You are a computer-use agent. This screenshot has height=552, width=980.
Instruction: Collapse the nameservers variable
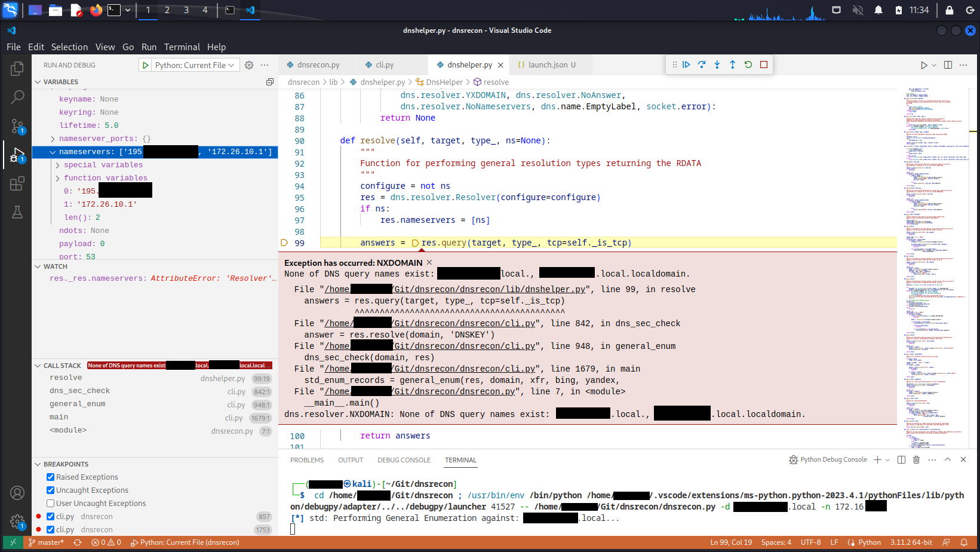(x=53, y=151)
